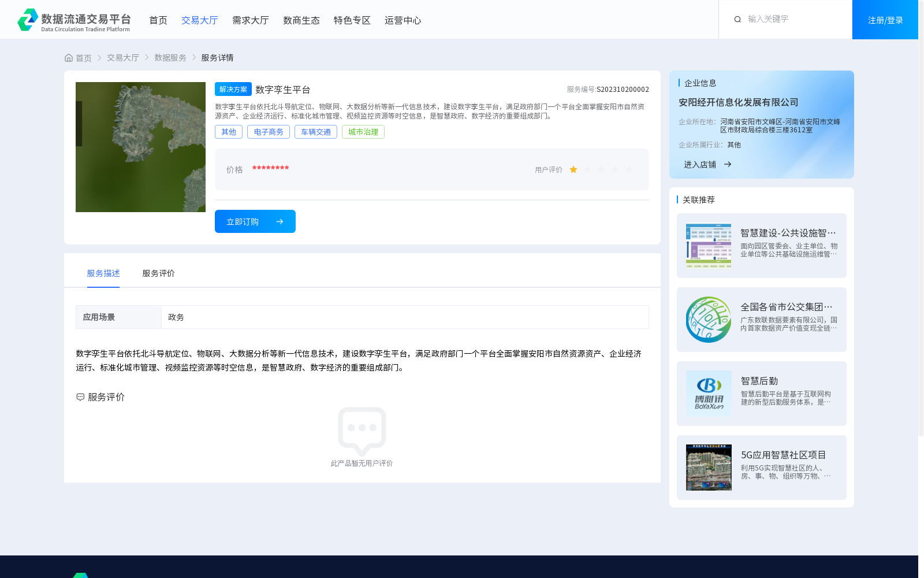Image resolution: width=924 pixels, height=578 pixels.
Task: Click the 服务详情 breadcrumb text
Action: tap(217, 58)
